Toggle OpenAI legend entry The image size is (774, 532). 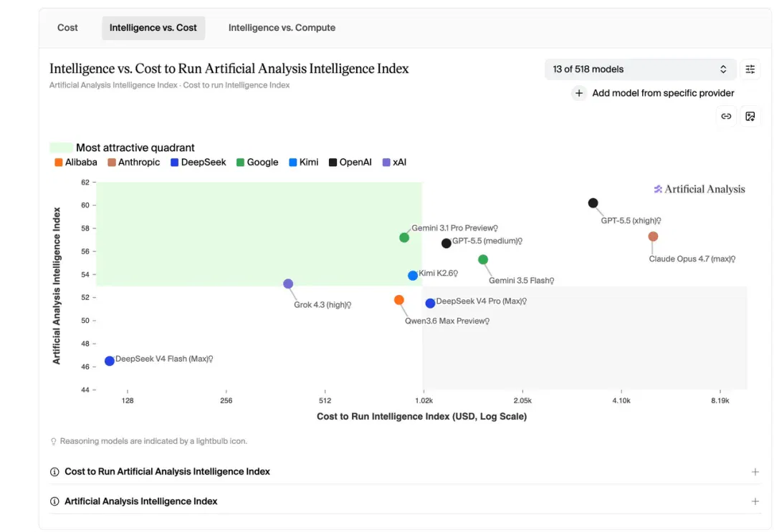pos(350,163)
